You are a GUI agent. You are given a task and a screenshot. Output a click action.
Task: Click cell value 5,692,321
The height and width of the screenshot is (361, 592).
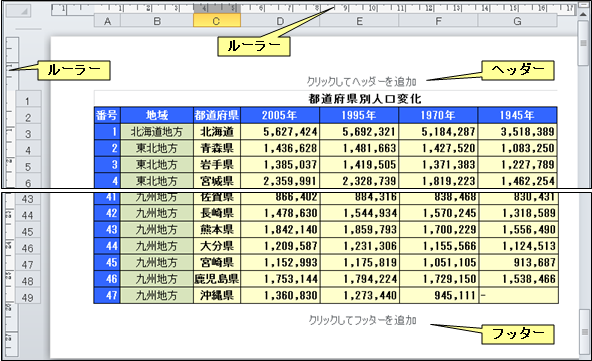click(359, 132)
